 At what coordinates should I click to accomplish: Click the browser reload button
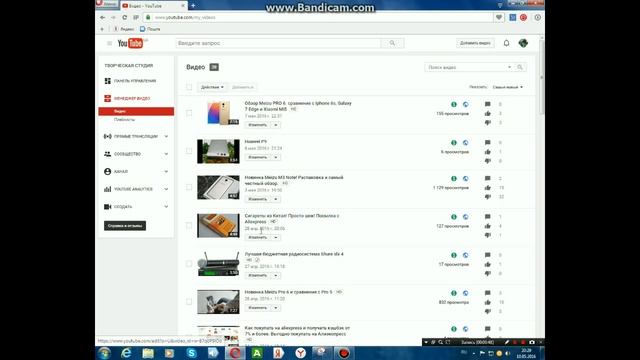coord(124,18)
